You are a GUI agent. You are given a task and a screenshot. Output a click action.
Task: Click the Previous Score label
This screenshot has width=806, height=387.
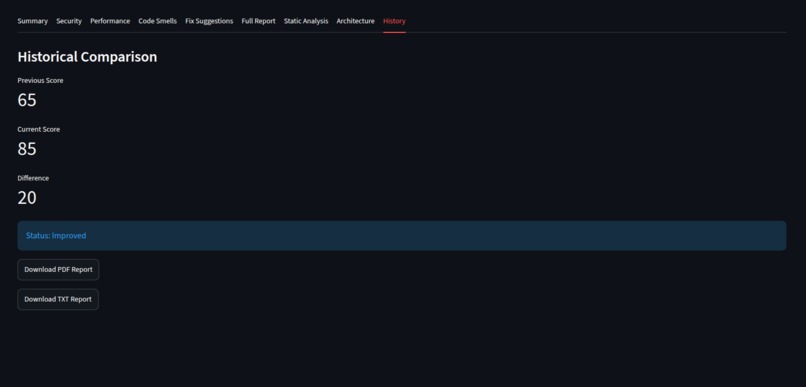(x=40, y=81)
